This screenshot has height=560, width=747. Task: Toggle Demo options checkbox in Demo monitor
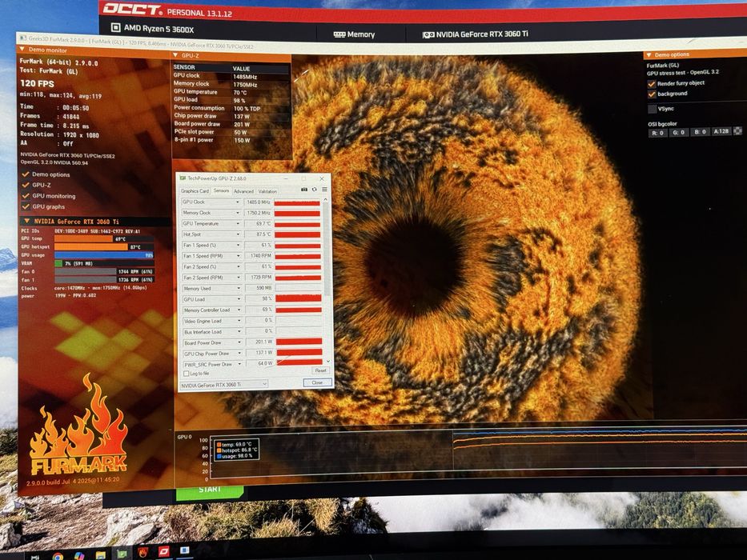(x=26, y=174)
